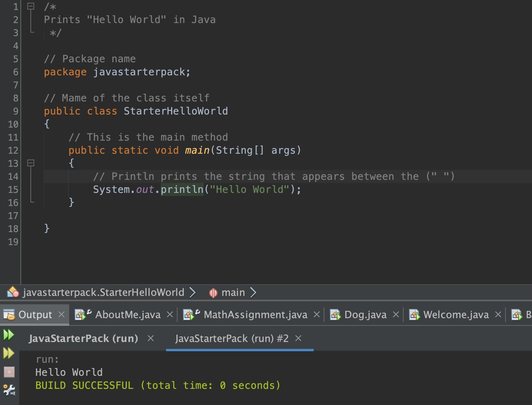Click the class name StarterHelloWorld on line 9
The image size is (532, 405).
tap(176, 111)
